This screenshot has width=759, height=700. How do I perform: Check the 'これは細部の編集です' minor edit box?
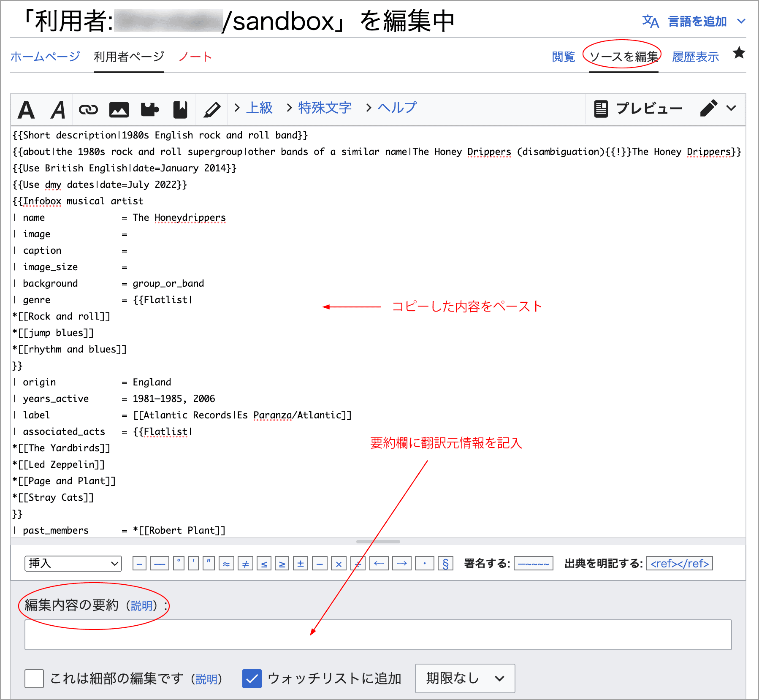coord(34,678)
